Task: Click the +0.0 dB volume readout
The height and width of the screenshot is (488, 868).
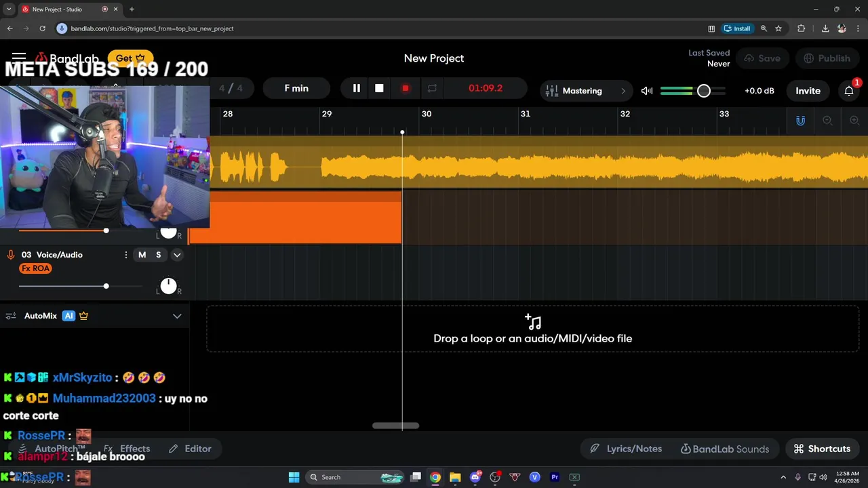Action: click(x=759, y=91)
